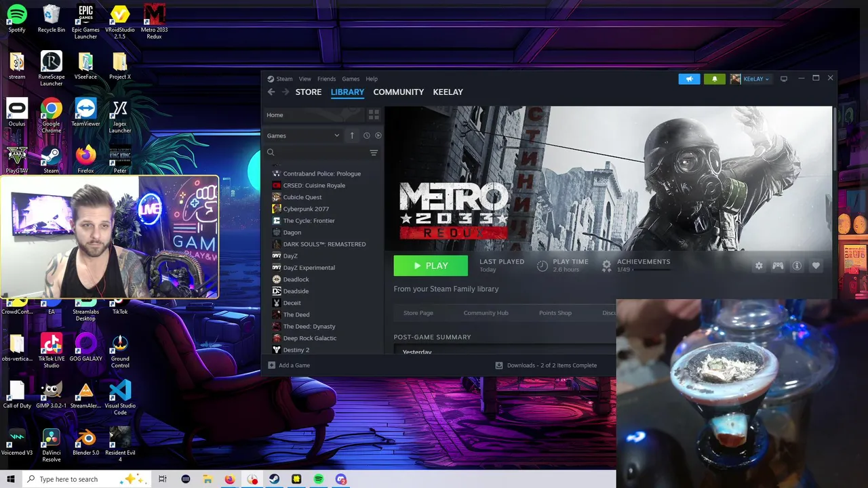
Task: Select DayZ Experimental in game list
Action: pyautogui.click(x=309, y=268)
